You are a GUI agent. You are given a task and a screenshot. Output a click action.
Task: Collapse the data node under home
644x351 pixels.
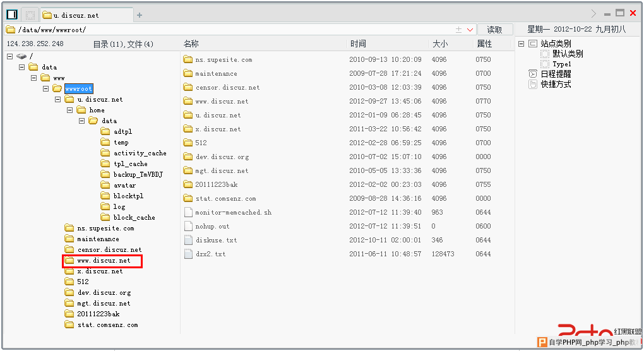[x=81, y=121]
